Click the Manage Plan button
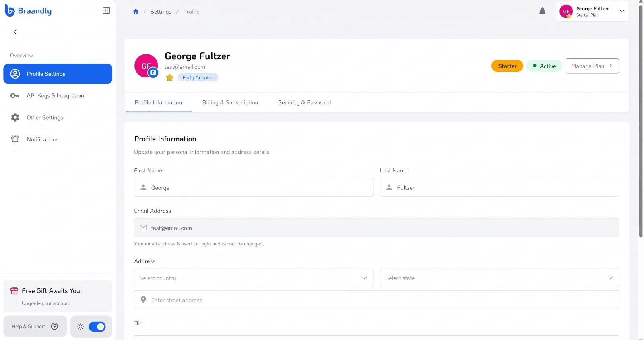 tap(592, 66)
